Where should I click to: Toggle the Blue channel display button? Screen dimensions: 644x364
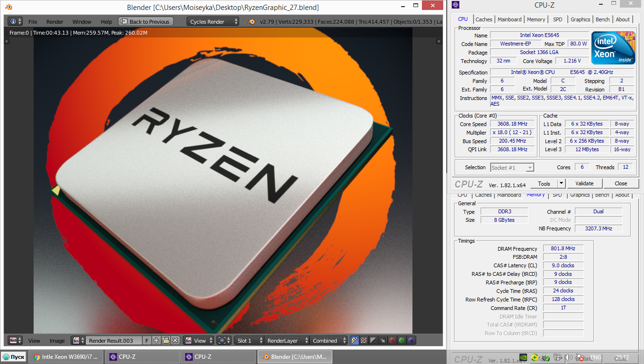pyautogui.click(x=411, y=340)
